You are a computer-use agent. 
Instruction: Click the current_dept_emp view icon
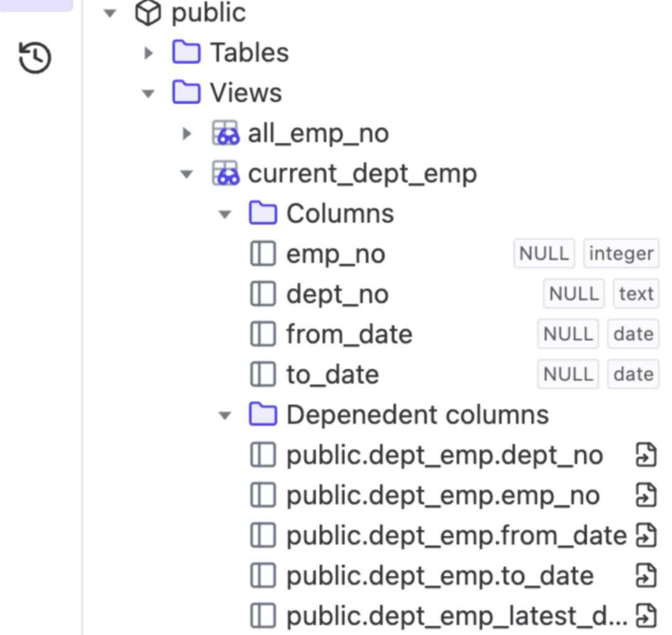pos(226,173)
